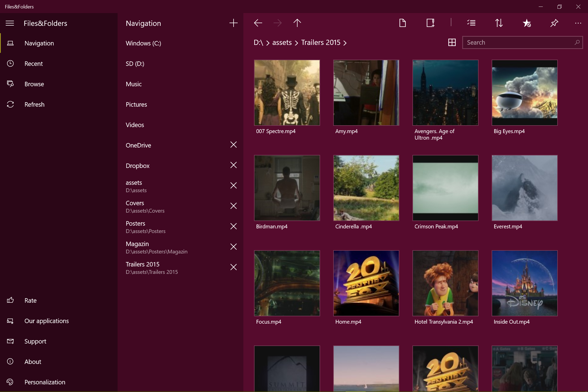Select Birdman.mp4 thumbnail
588x392 pixels.
click(x=287, y=188)
